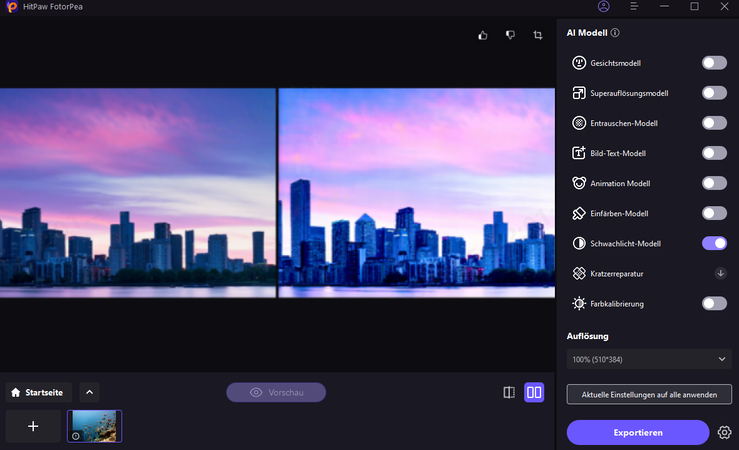Viewport: 739px width, 450px height.
Task: Enable the Gesichtsmodell toggle
Action: (714, 63)
